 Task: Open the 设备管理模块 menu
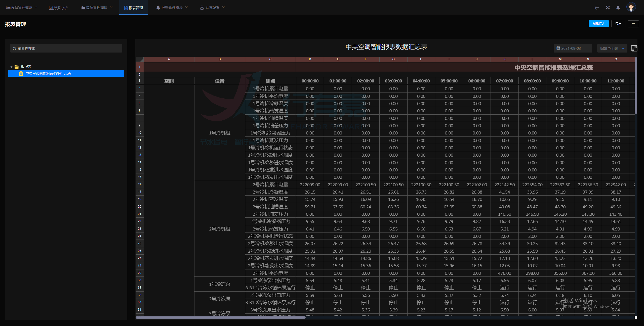coord(21,8)
